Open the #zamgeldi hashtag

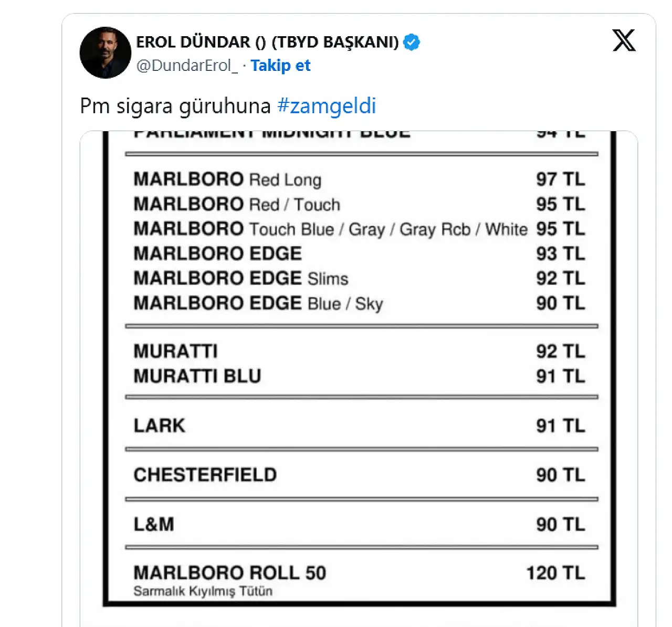click(x=327, y=106)
